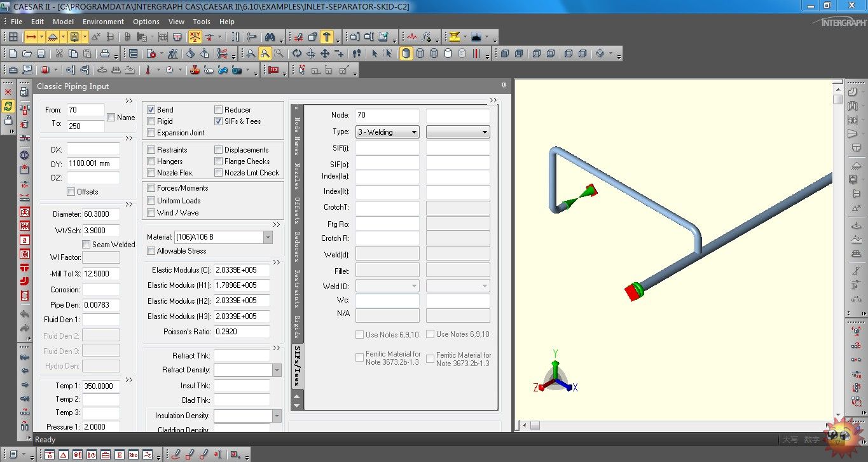Click the Select arrow cursor icon
The height and width of the screenshot is (462, 868).
(375, 53)
